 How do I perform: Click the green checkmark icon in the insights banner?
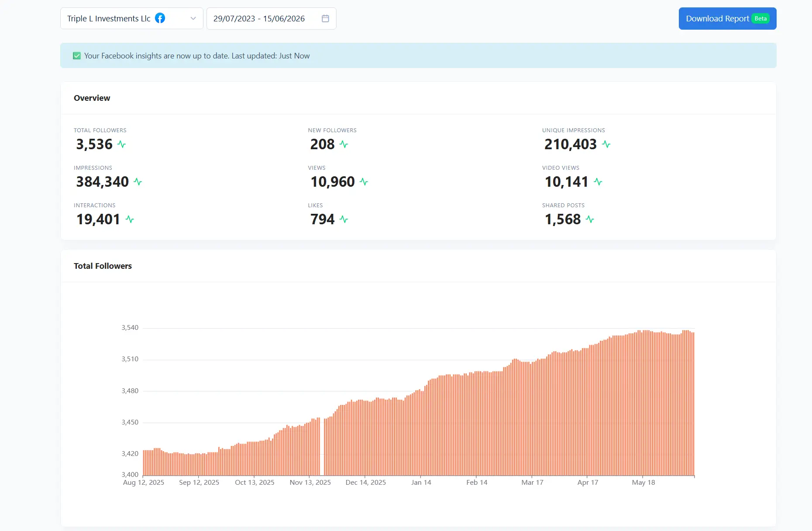tap(77, 56)
